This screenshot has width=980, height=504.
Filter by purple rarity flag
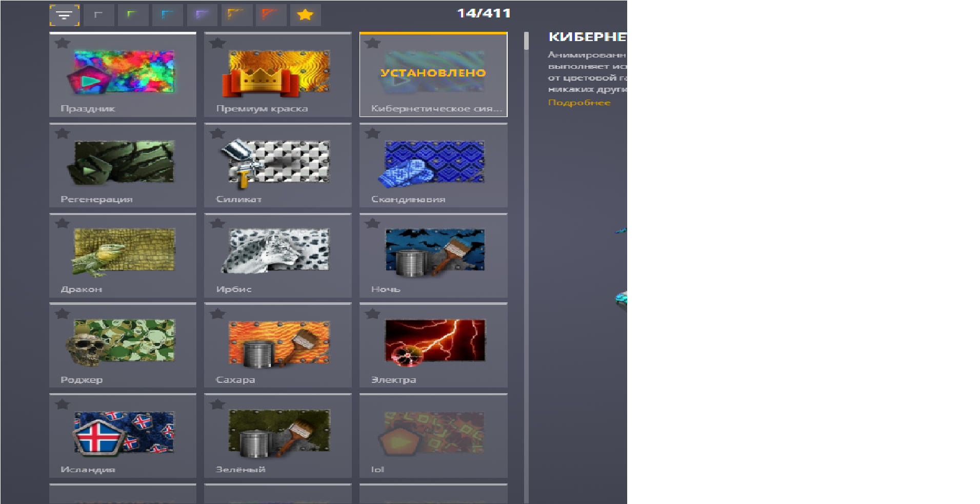(202, 15)
